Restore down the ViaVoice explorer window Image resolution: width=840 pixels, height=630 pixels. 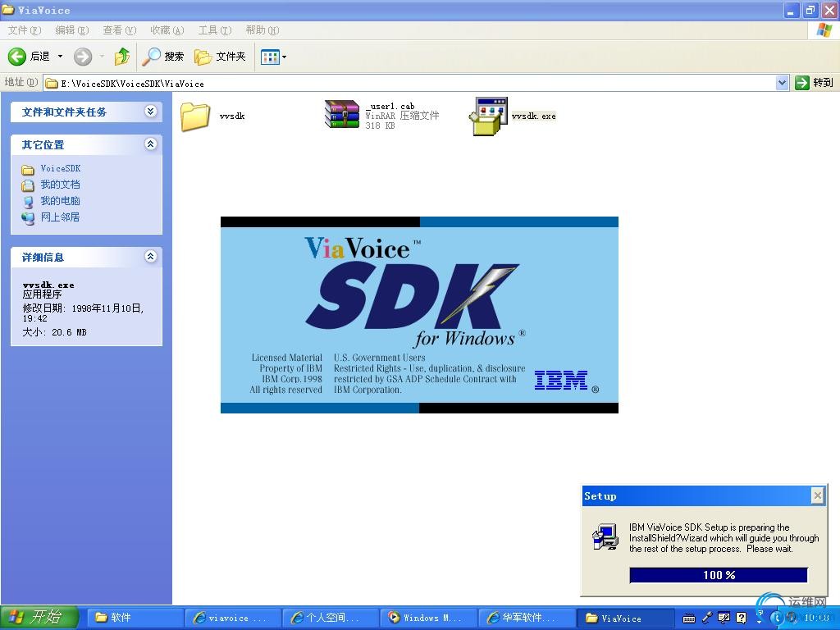click(x=810, y=10)
